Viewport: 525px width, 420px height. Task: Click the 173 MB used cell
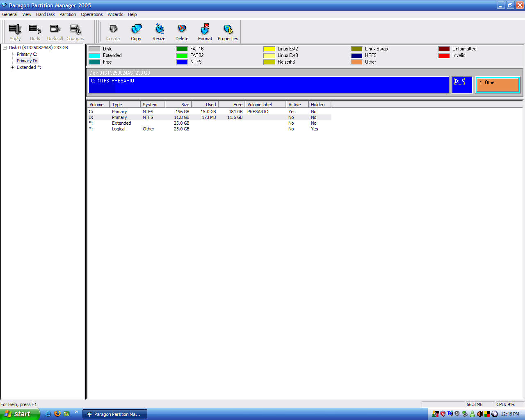pos(209,117)
